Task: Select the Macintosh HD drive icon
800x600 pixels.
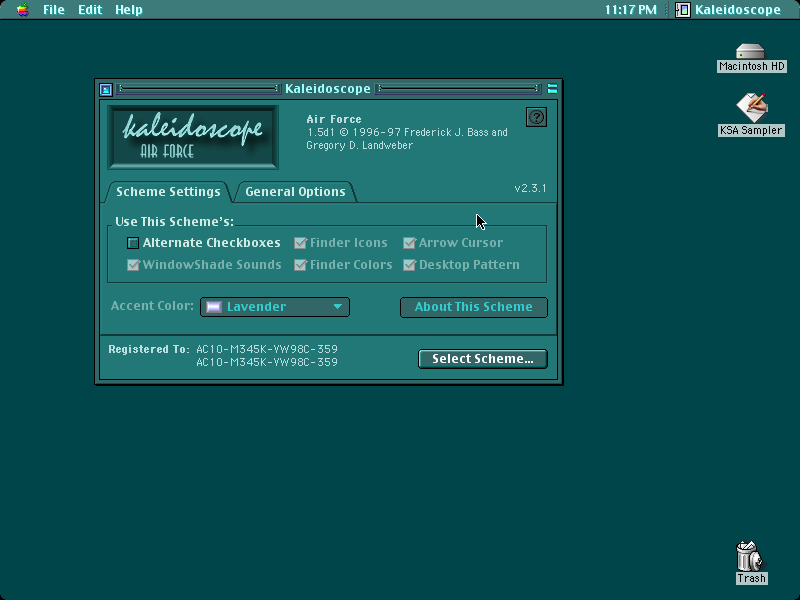Action: [x=751, y=58]
